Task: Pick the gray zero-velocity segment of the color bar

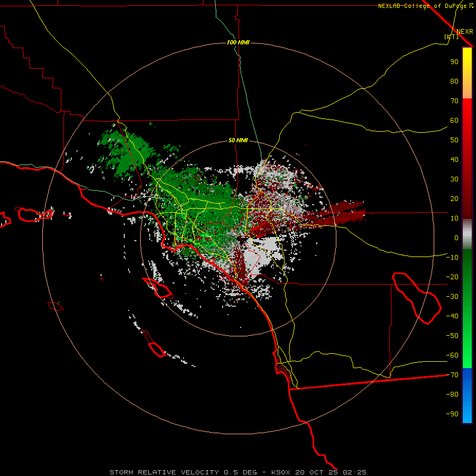Action: (x=467, y=234)
